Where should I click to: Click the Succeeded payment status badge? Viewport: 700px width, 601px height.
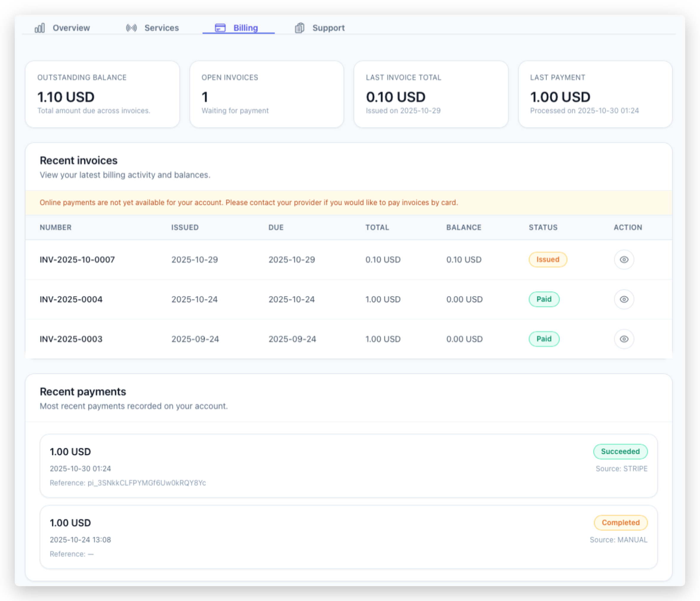tap(620, 452)
